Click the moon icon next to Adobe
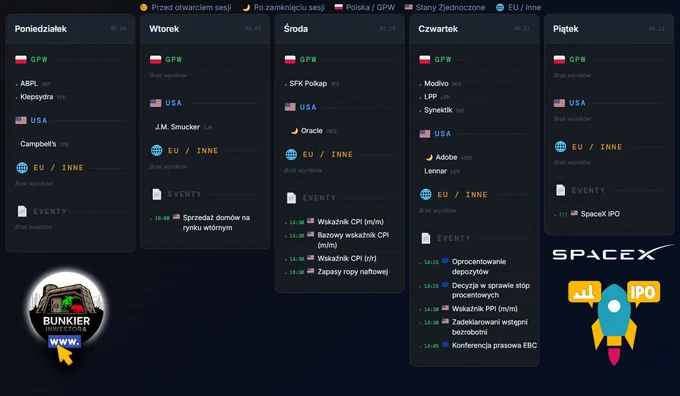 pyautogui.click(x=429, y=157)
